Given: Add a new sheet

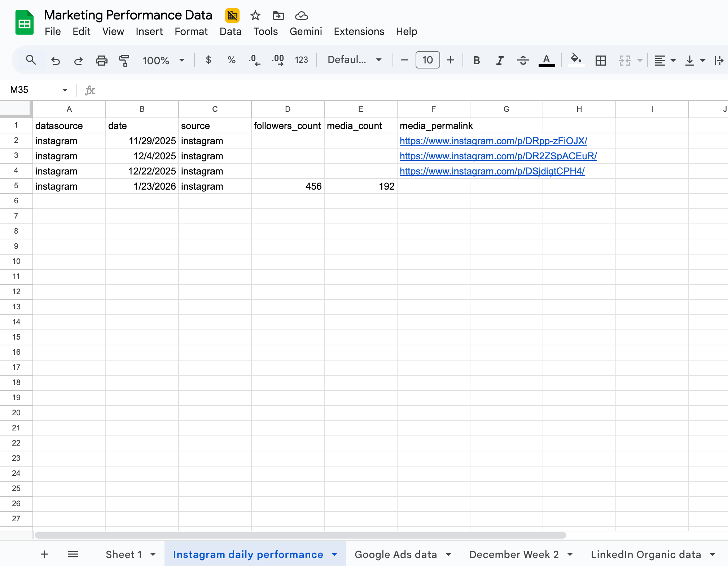Looking at the screenshot, I should tap(44, 554).
